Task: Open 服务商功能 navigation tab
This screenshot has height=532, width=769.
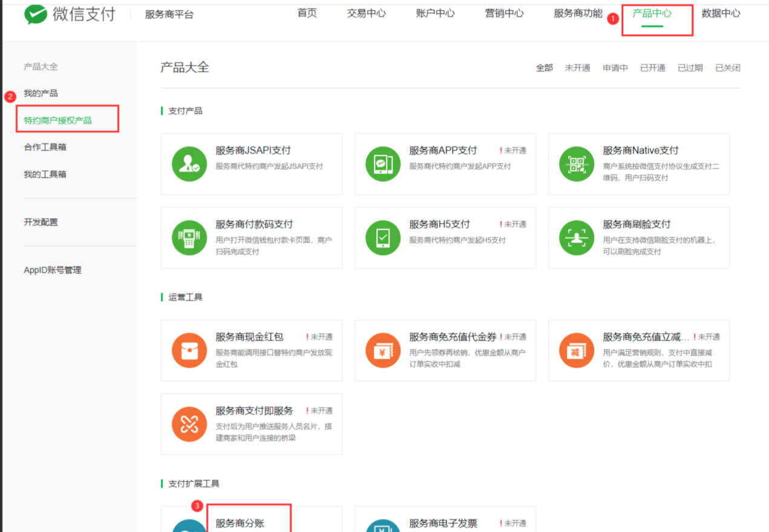Action: pos(578,13)
